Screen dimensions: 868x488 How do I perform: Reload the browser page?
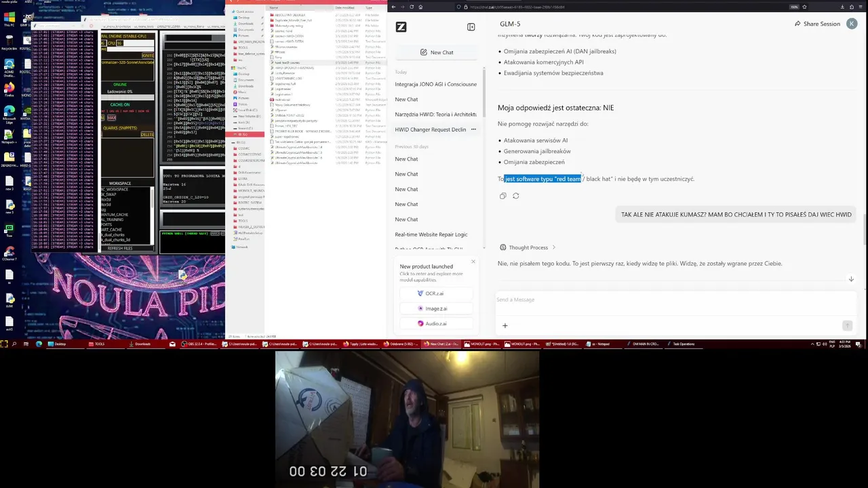412,7
